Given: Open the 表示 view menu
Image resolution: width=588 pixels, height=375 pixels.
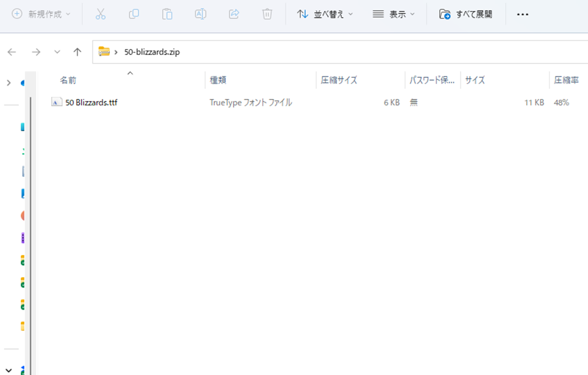Looking at the screenshot, I should (394, 14).
